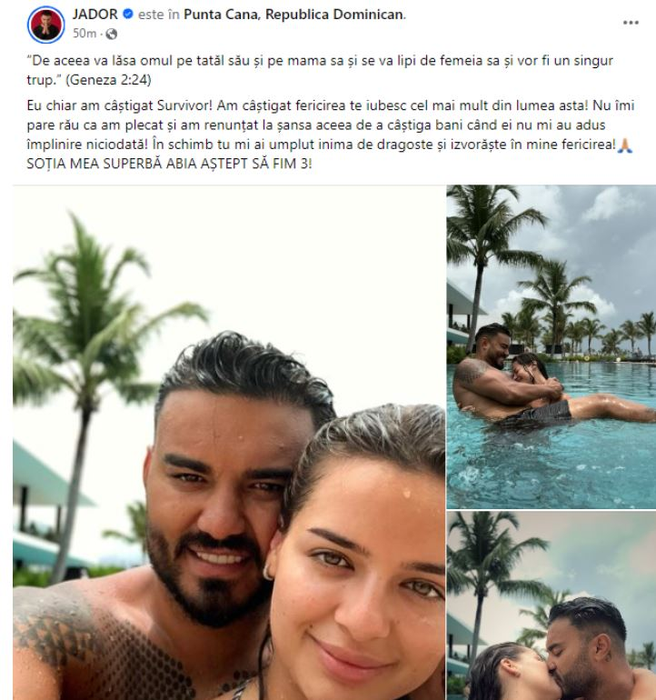The image size is (656, 700).
Task: Click the praying hands emoji in the caption
Action: (x=625, y=145)
